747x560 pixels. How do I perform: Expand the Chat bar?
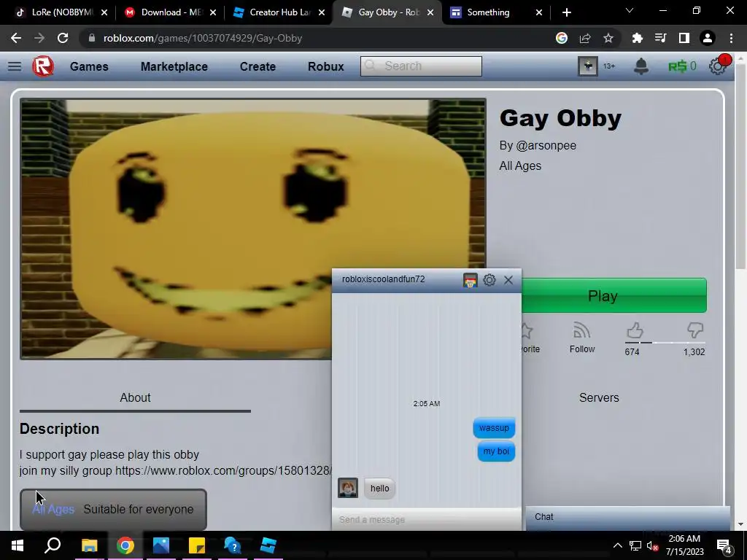tap(628, 518)
